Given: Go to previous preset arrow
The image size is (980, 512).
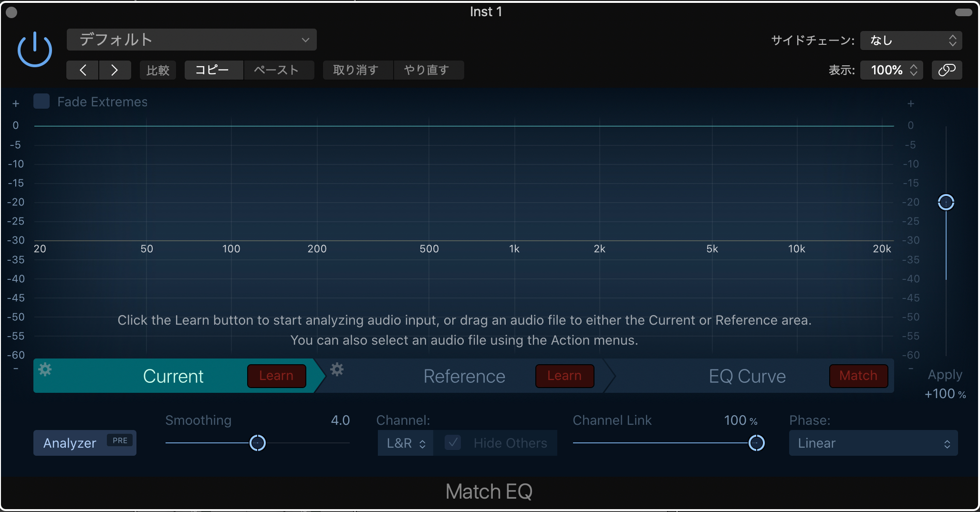Looking at the screenshot, I should point(83,70).
